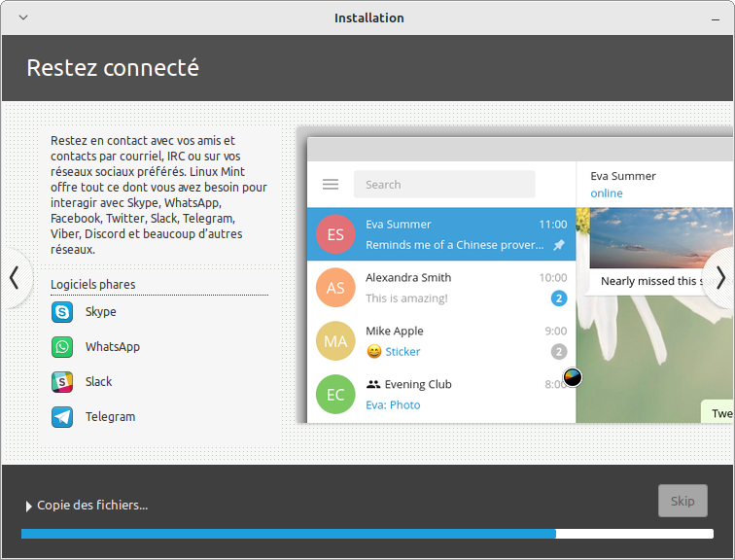Click Alexandra Smith's AS avatar
The image size is (735, 560).
[335, 288]
